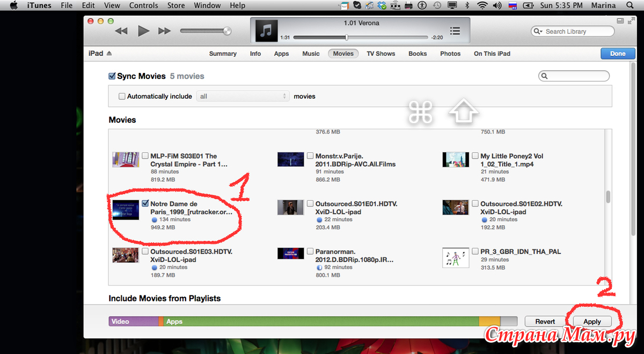The height and width of the screenshot is (354, 644).
Task: Play the current track
Action: click(x=143, y=31)
